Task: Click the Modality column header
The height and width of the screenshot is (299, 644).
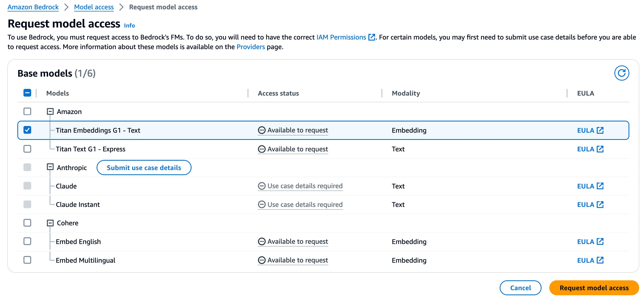Action: [x=406, y=93]
